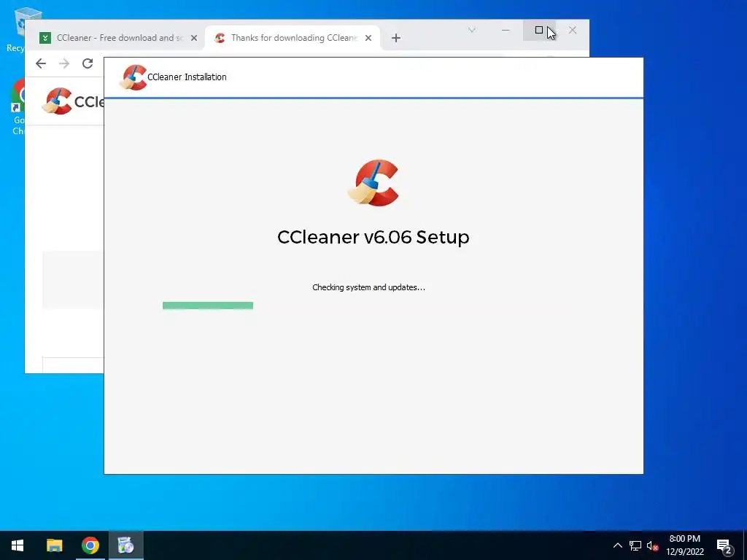Screen dimensions: 747x560
Task: Click the 'CCleaner v6.06 Setup' heading
Action: click(373, 237)
